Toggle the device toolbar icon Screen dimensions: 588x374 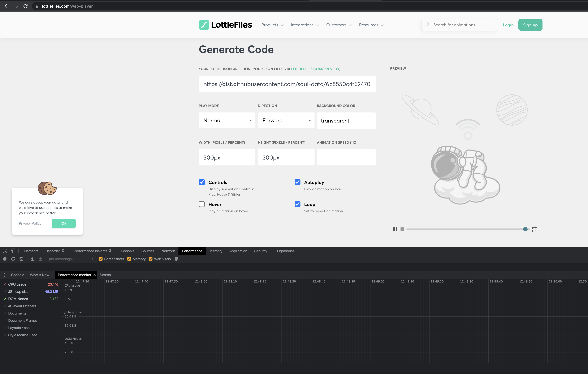pyautogui.click(x=13, y=251)
